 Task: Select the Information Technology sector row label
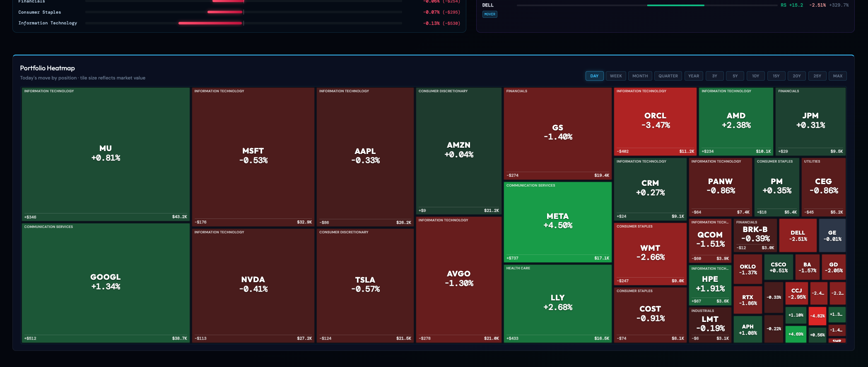pyautogui.click(x=48, y=23)
